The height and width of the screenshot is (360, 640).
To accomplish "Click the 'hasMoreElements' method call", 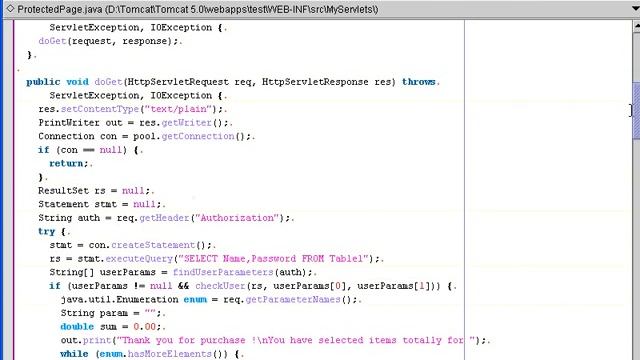I will (x=169, y=354).
